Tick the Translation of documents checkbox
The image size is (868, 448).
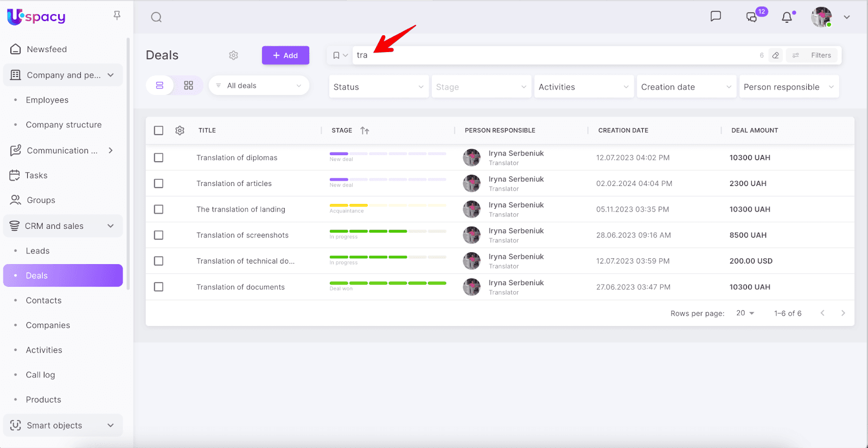pos(158,287)
